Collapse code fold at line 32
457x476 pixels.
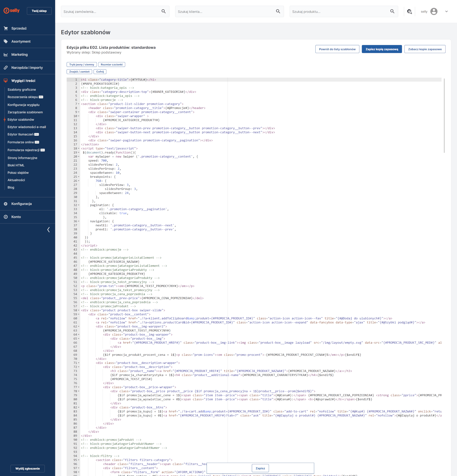79,205
